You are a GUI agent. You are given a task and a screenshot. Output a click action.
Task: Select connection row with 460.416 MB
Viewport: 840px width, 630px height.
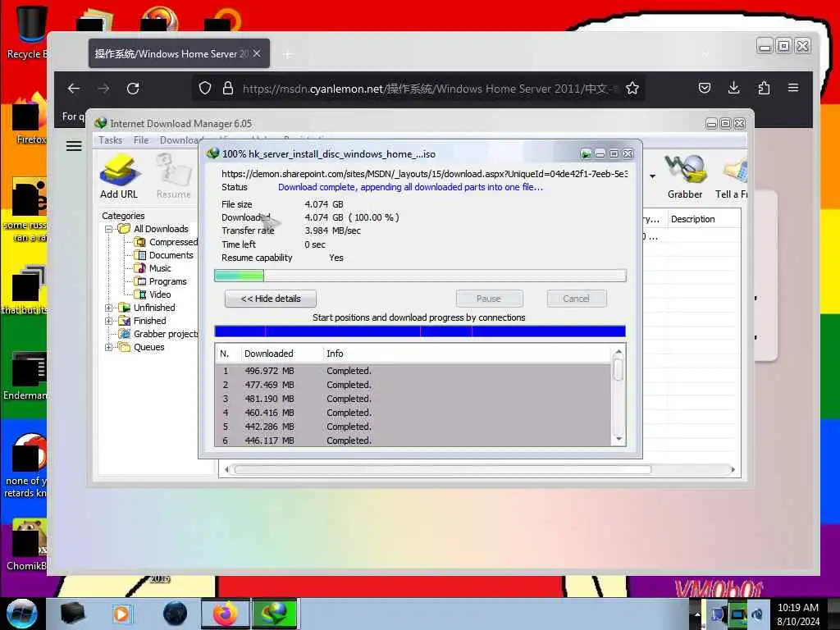[x=413, y=413]
